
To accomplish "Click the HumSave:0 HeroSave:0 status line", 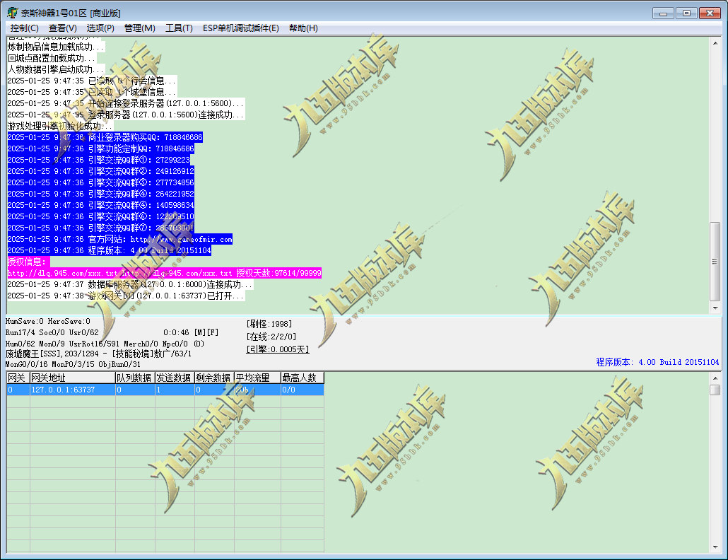I will [x=48, y=321].
